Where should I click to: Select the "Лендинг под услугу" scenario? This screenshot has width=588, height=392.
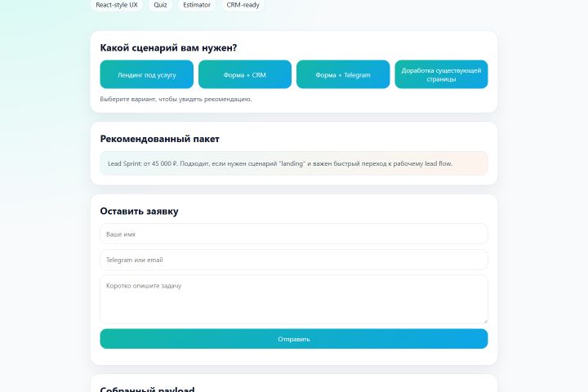pos(147,74)
